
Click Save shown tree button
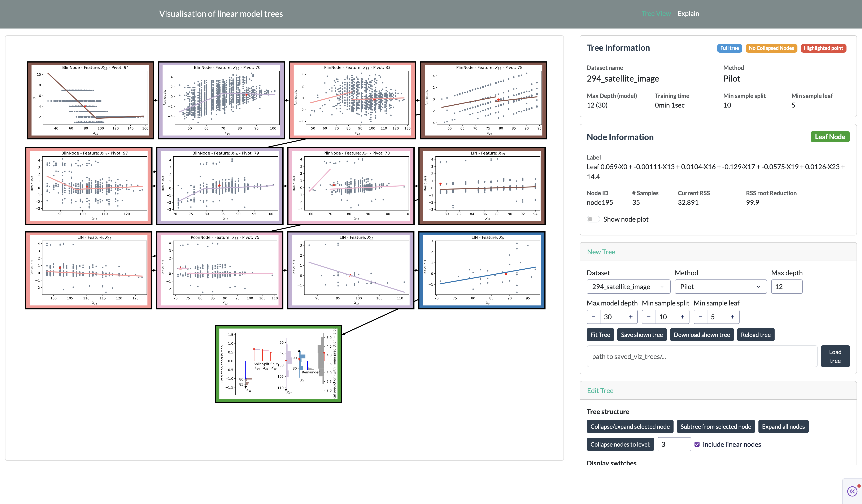coord(642,335)
